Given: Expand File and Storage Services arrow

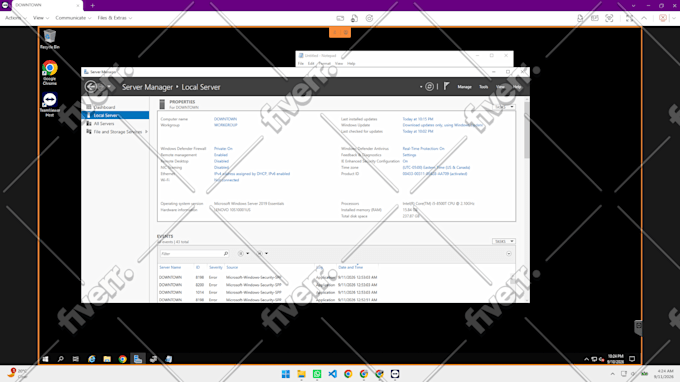Looking at the screenshot, I should 146,132.
